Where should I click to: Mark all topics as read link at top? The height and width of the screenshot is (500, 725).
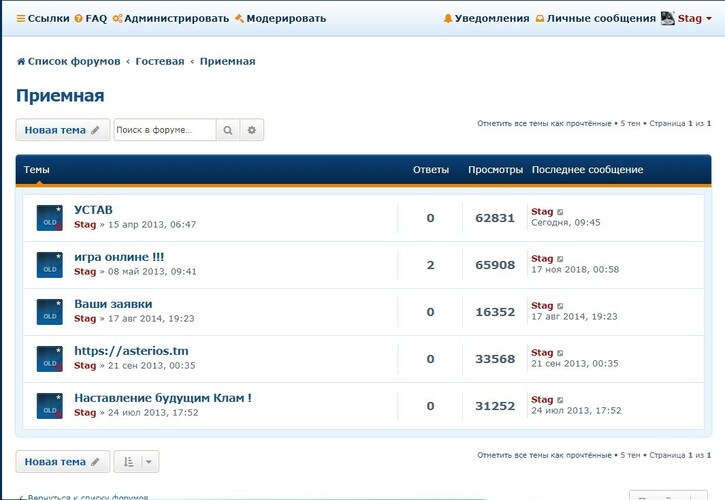543,124
